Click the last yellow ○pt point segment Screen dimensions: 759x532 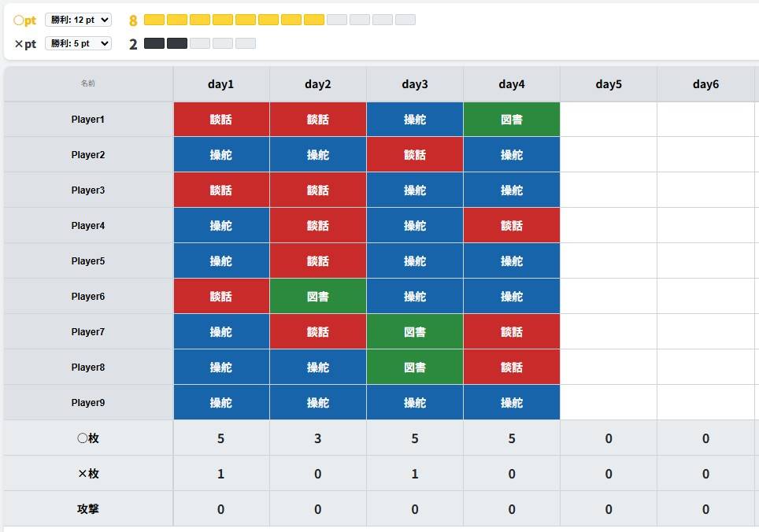click(x=314, y=20)
